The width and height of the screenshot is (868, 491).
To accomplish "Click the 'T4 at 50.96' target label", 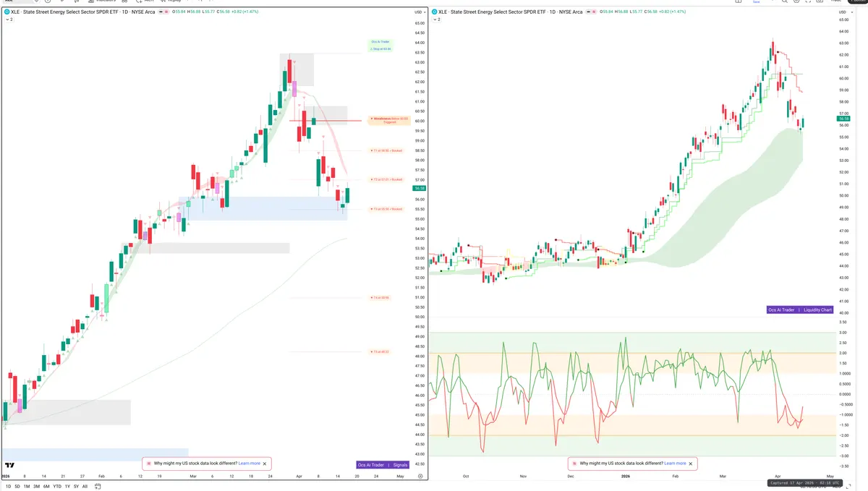I will click(x=381, y=297).
